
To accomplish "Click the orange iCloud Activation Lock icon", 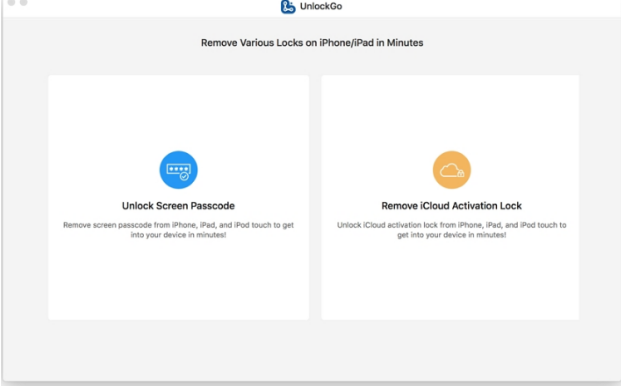I will [x=451, y=170].
